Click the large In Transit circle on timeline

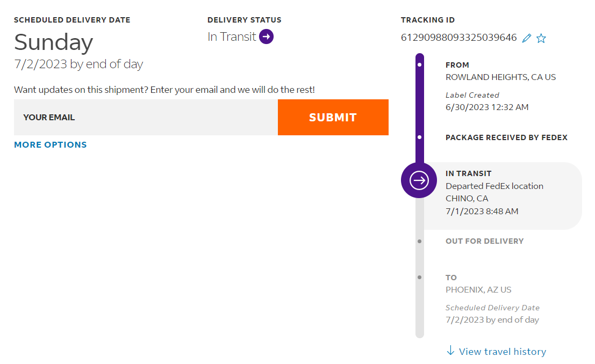419,180
